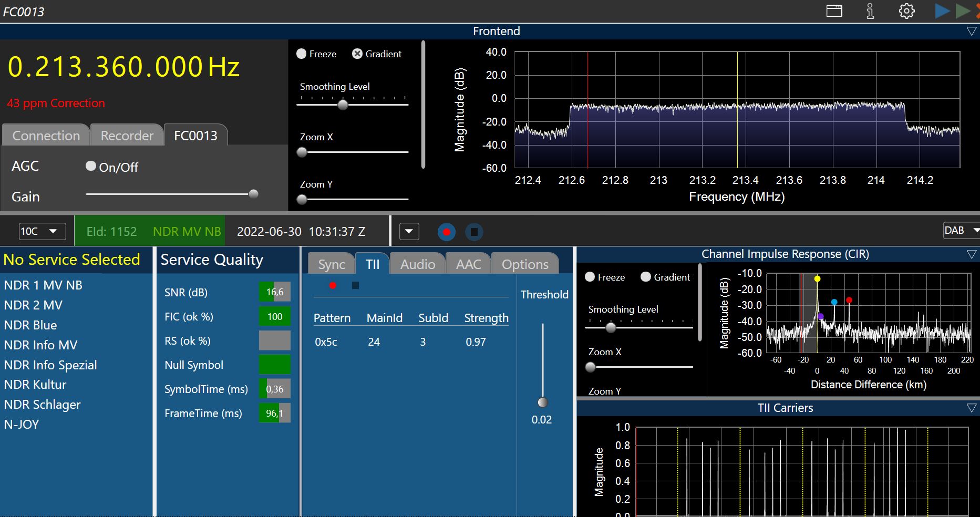Start recording with the round red record button
The image size is (980, 517).
tap(446, 232)
